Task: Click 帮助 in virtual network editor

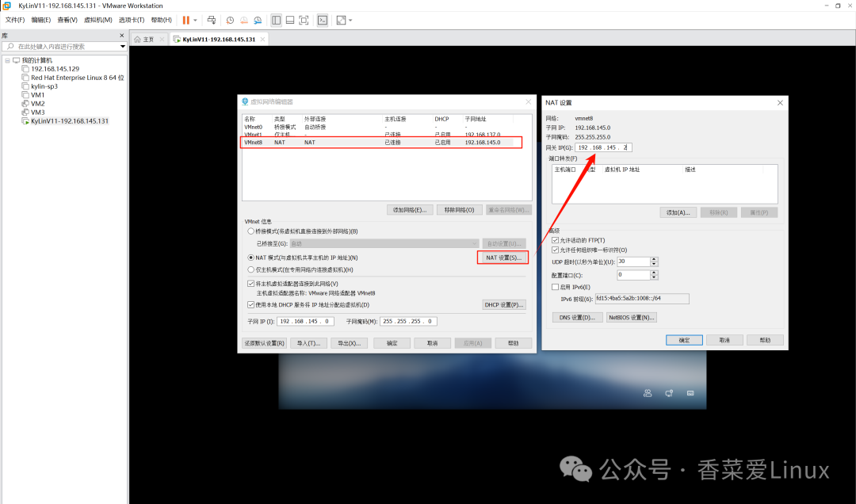Action: (x=513, y=343)
